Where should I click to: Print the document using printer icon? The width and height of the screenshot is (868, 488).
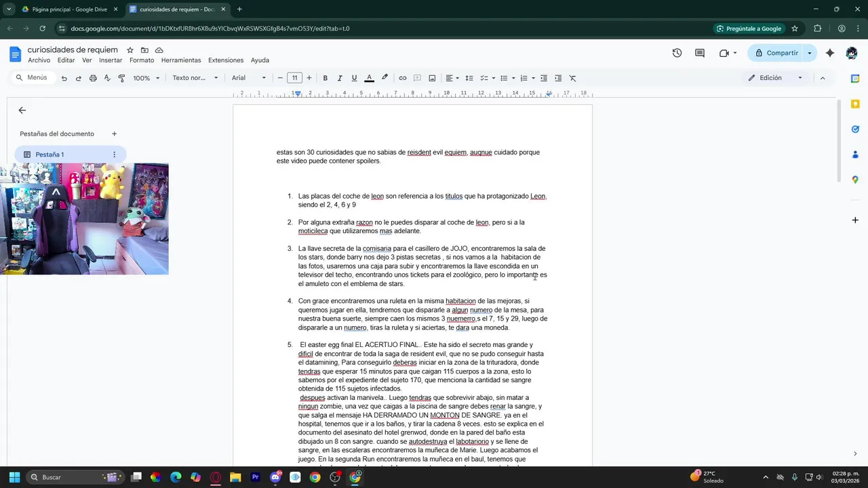pyautogui.click(x=93, y=78)
